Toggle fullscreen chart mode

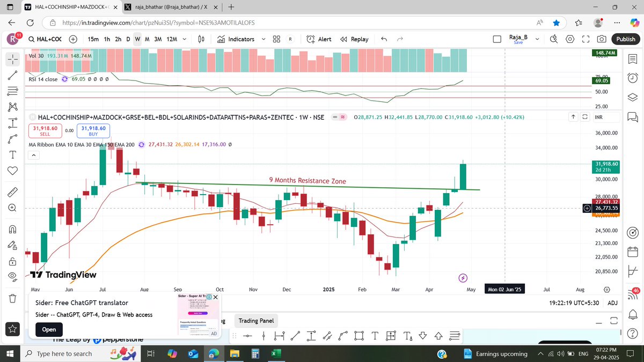(x=586, y=39)
